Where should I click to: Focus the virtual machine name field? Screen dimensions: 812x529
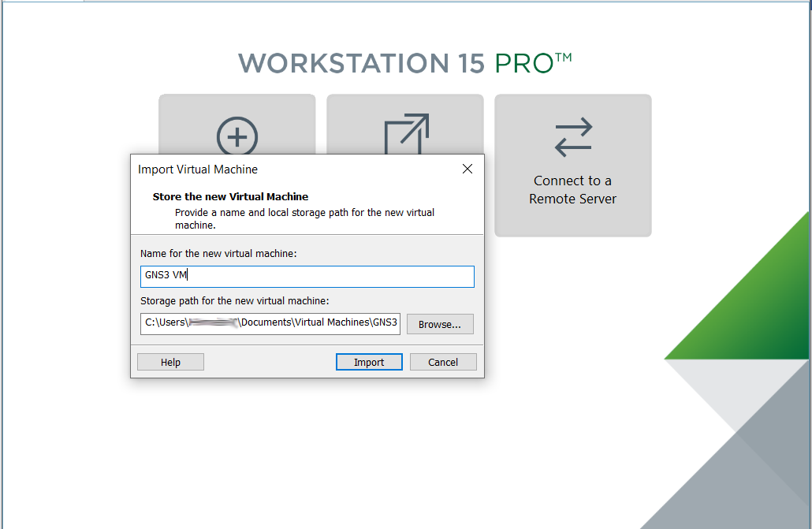pyautogui.click(x=307, y=277)
